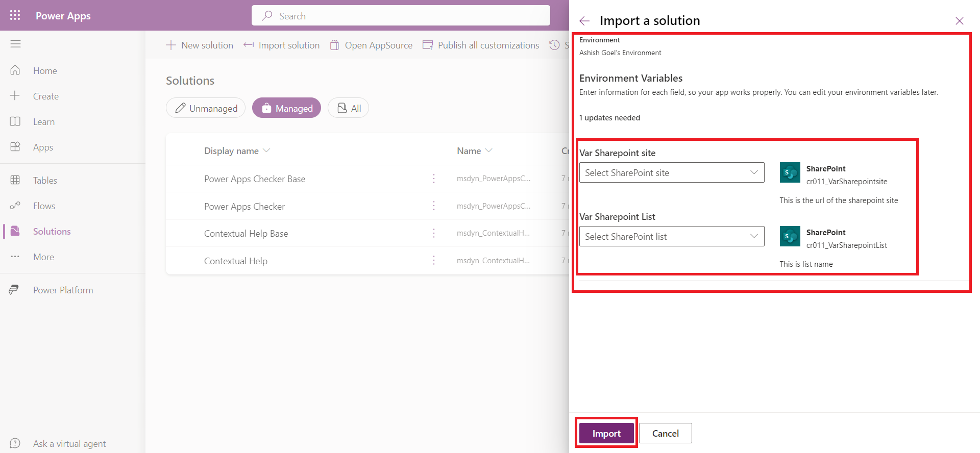
Task: Expand the Select SharePoint site dropdown
Action: (x=671, y=173)
